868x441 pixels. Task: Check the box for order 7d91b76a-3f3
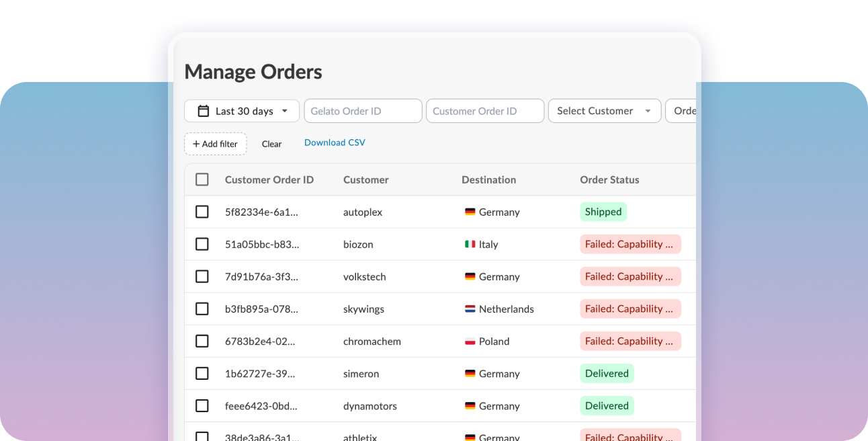202,276
